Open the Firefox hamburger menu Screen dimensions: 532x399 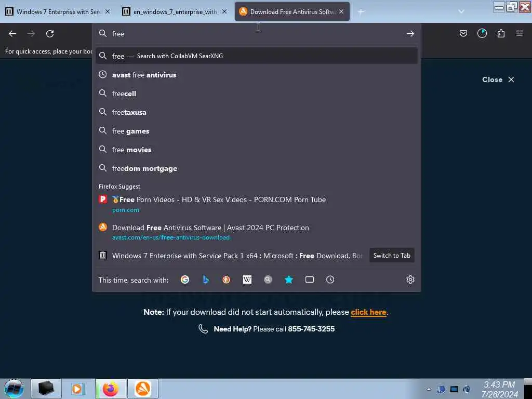pos(520,33)
